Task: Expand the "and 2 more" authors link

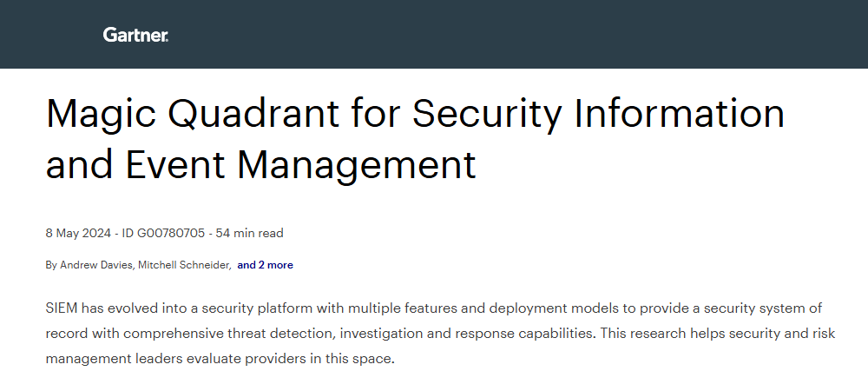Action: 265,265
